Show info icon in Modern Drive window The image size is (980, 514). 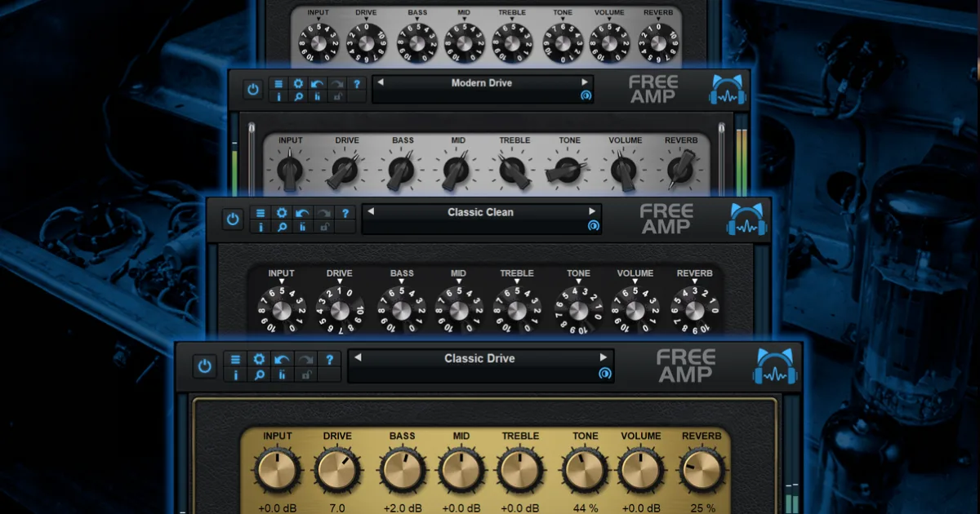click(278, 96)
